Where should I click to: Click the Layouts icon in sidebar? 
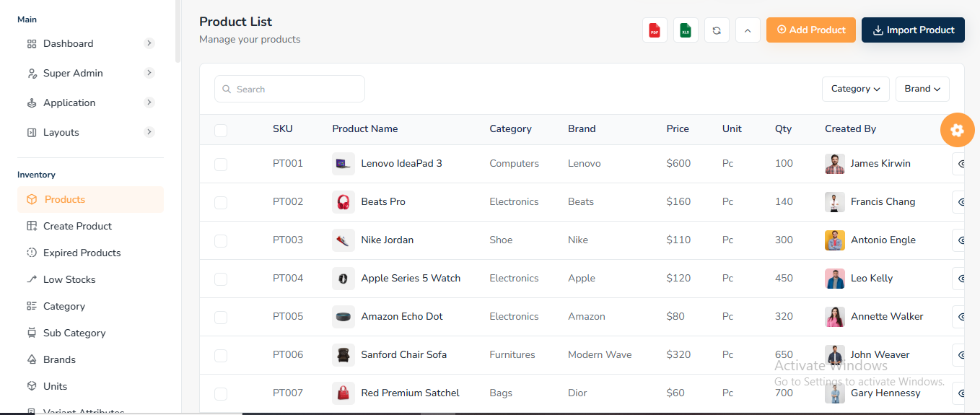pyautogui.click(x=32, y=132)
